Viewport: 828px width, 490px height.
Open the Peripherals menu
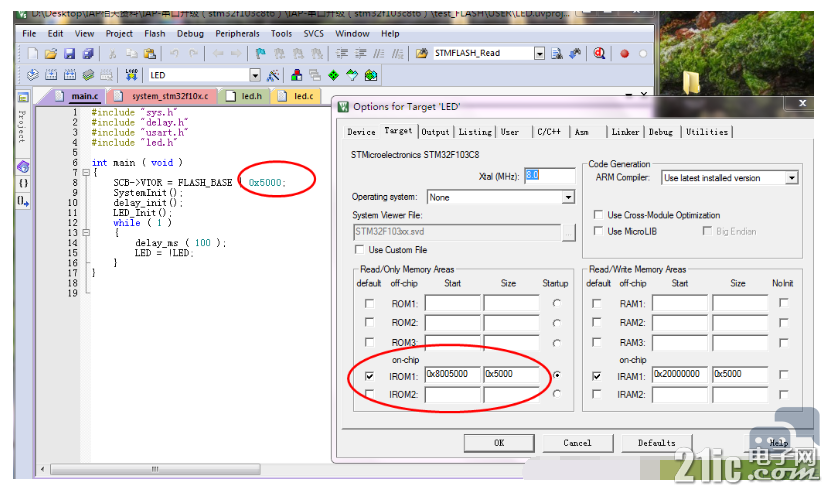[x=237, y=33]
